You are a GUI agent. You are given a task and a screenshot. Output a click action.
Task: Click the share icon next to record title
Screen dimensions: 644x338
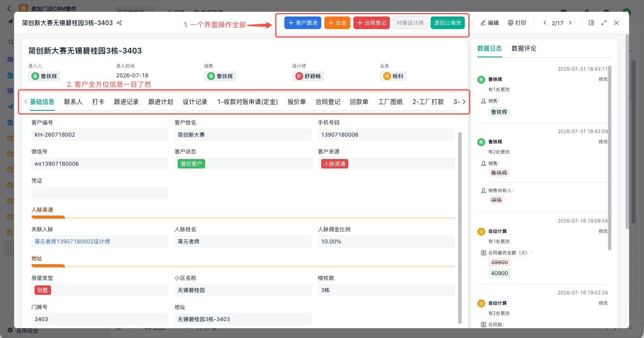pos(119,23)
